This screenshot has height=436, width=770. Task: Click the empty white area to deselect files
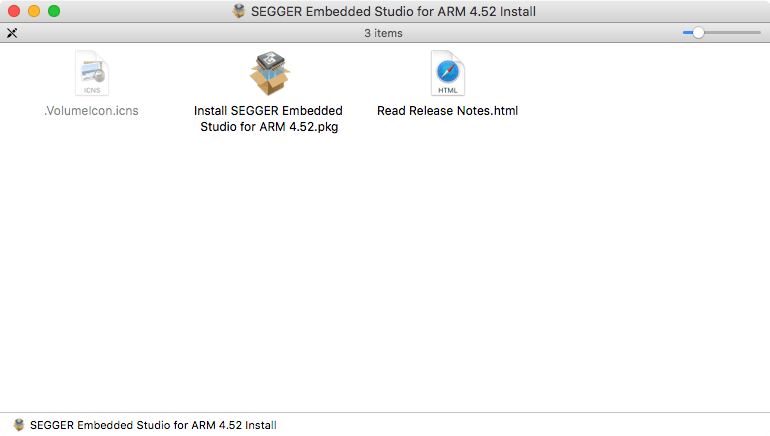click(x=400, y=280)
